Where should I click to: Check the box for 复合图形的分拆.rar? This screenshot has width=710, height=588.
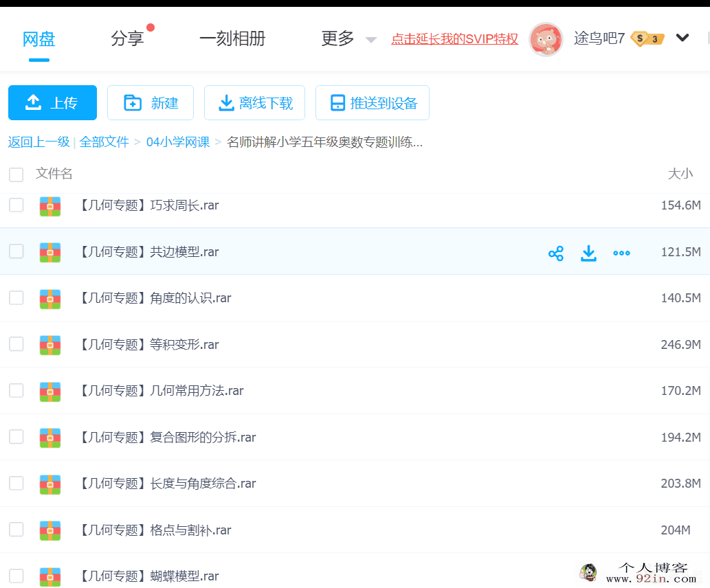[16, 437]
